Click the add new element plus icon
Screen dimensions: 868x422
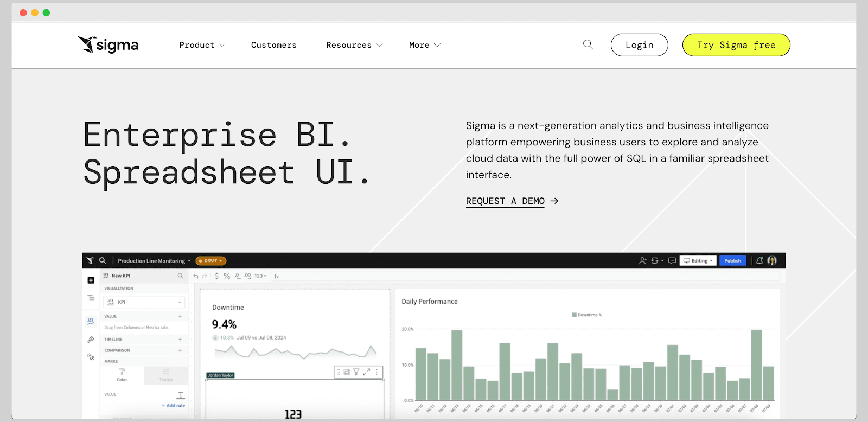91,280
